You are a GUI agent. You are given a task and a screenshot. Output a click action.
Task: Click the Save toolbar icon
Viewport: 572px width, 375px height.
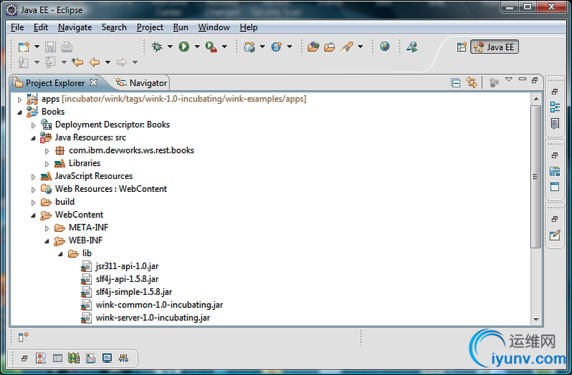50,47
